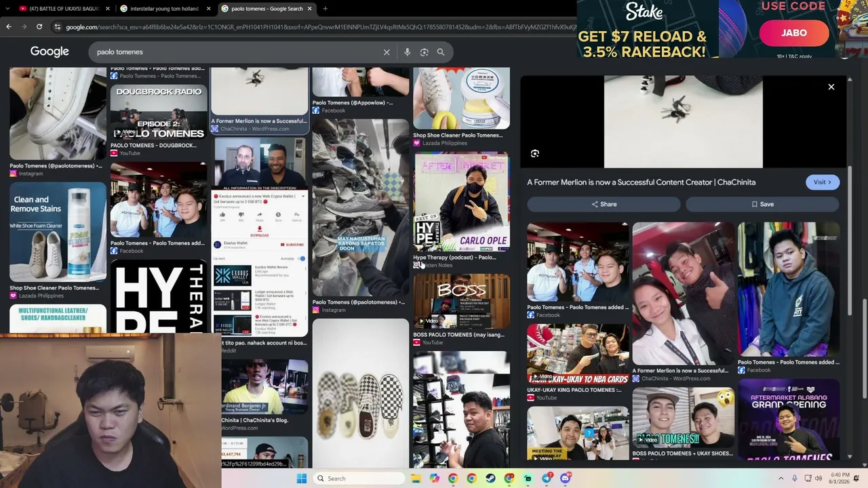Click the "t tito pao. nahack account" caption
868x488 pixels.
[264, 343]
